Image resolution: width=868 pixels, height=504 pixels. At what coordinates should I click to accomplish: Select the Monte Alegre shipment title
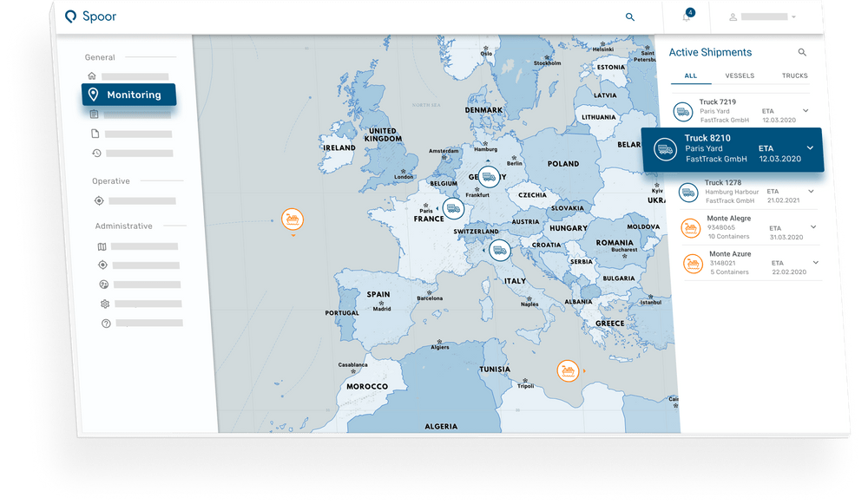(729, 219)
